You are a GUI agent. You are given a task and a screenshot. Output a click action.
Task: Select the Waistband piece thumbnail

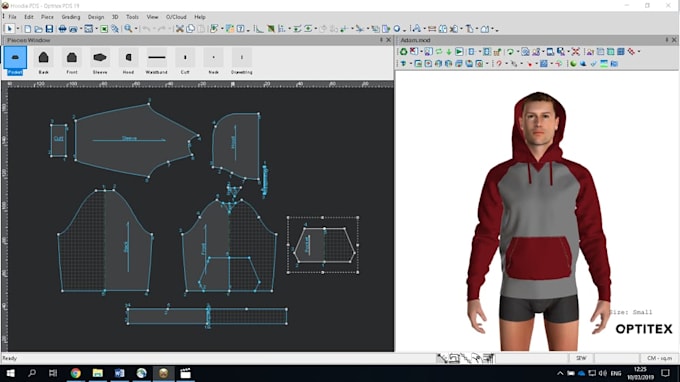(x=157, y=60)
